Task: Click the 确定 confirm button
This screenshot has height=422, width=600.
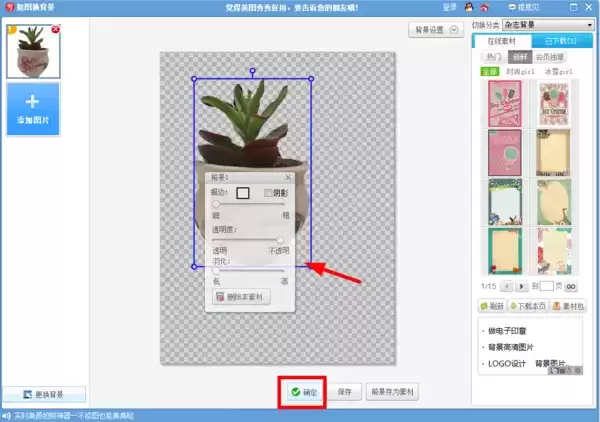Action: [x=303, y=392]
